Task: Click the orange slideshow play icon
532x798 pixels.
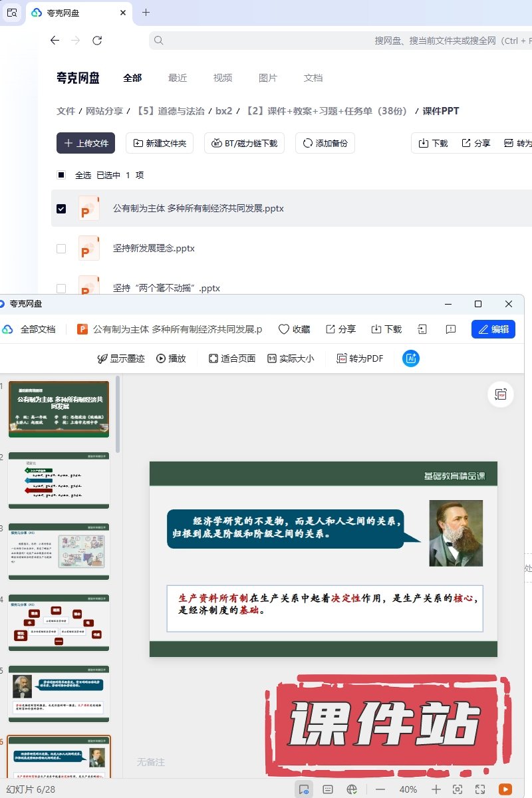Action: 505,789
